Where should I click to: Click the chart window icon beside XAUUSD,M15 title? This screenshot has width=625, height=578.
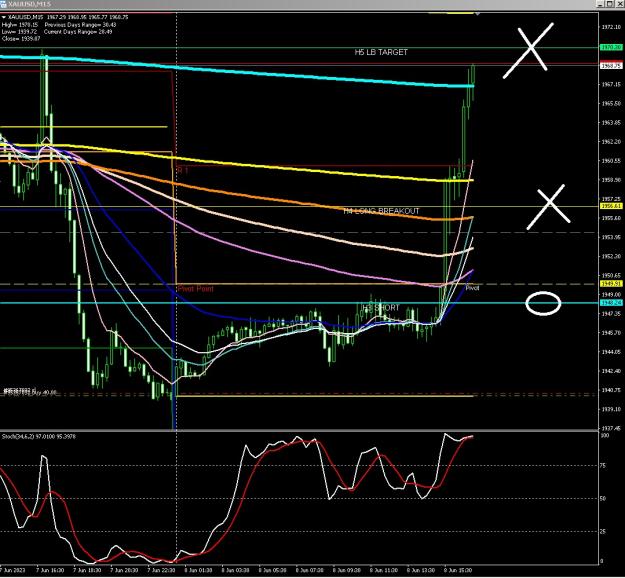(x=3, y=4)
